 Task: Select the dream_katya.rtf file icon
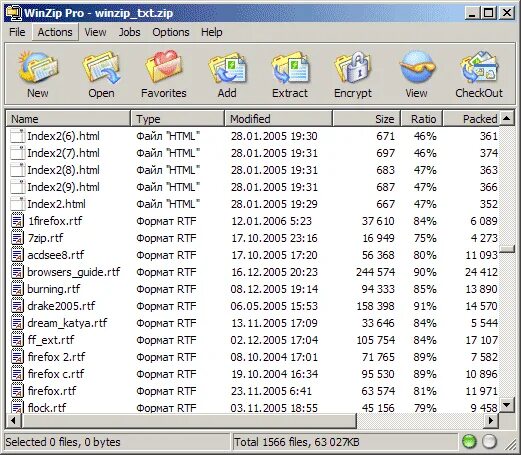point(17,323)
